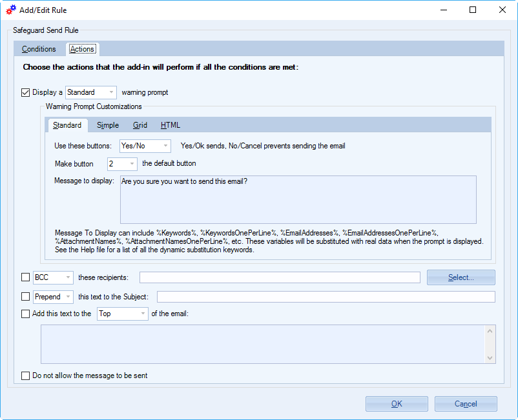Check the Prepend text to Subject checkbox

point(25,297)
